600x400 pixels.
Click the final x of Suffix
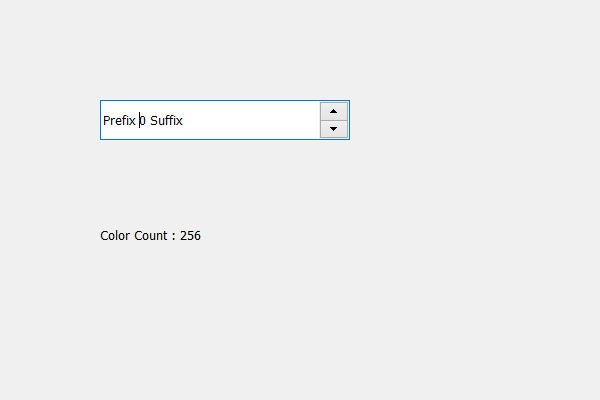point(180,122)
